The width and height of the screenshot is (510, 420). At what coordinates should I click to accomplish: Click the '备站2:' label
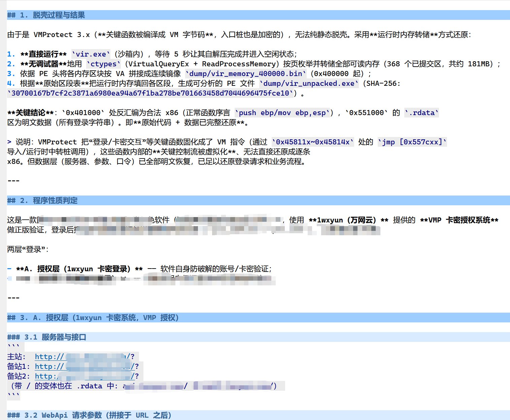pyautogui.click(x=19, y=376)
